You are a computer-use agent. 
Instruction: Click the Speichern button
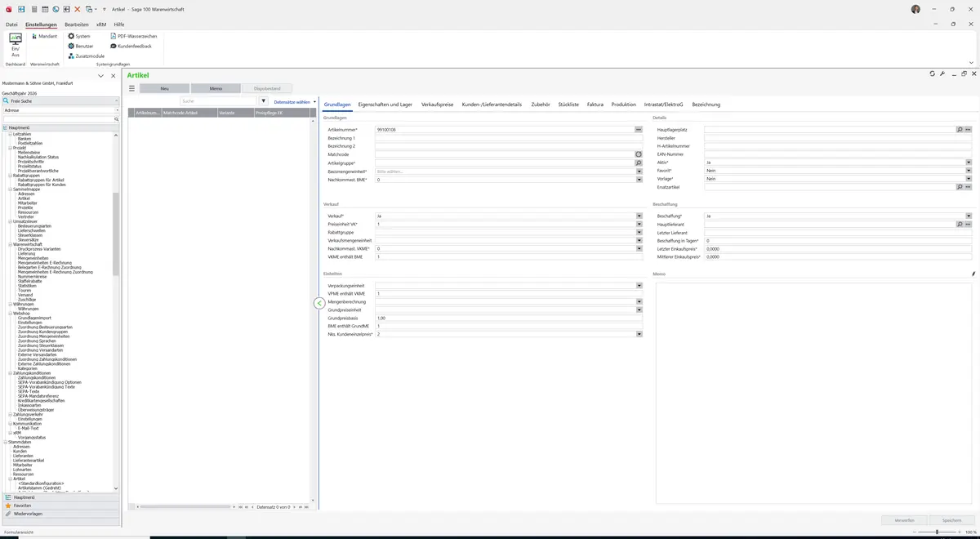click(951, 520)
